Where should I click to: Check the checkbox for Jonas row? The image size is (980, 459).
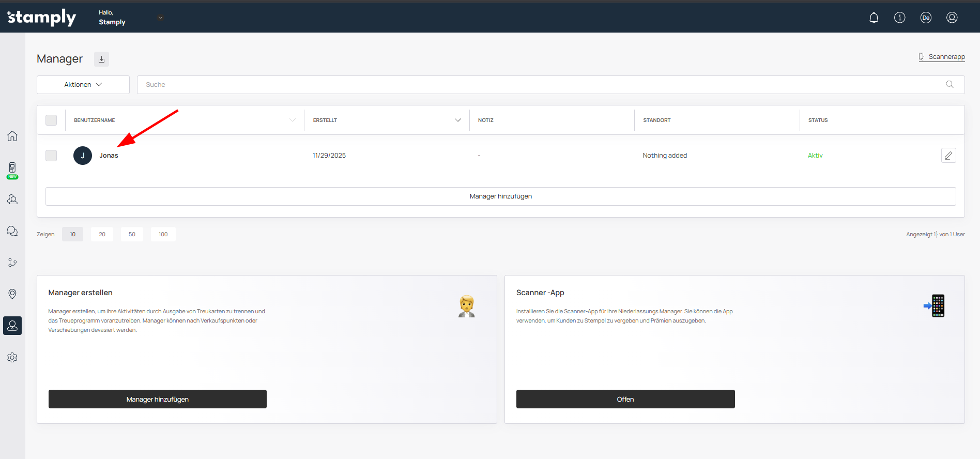click(51, 156)
